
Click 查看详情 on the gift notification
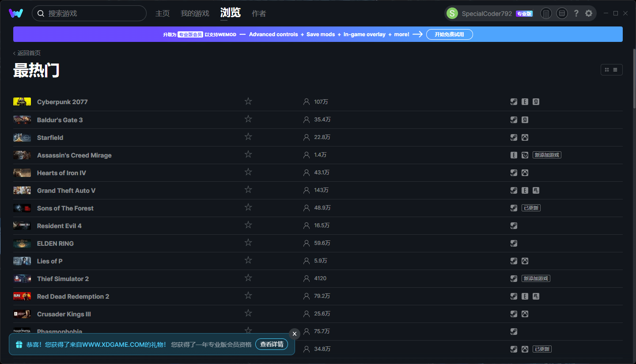(x=271, y=344)
